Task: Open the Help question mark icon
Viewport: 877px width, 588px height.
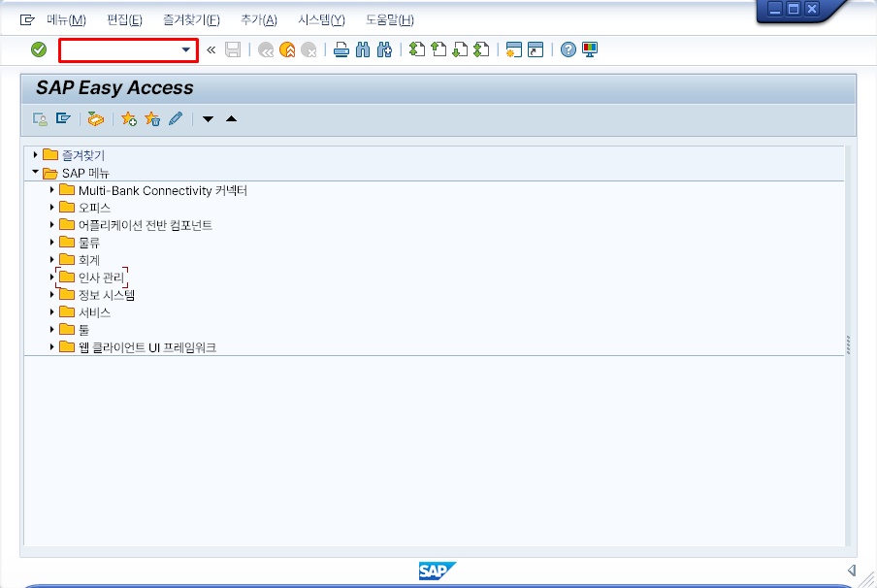Action: (568, 49)
